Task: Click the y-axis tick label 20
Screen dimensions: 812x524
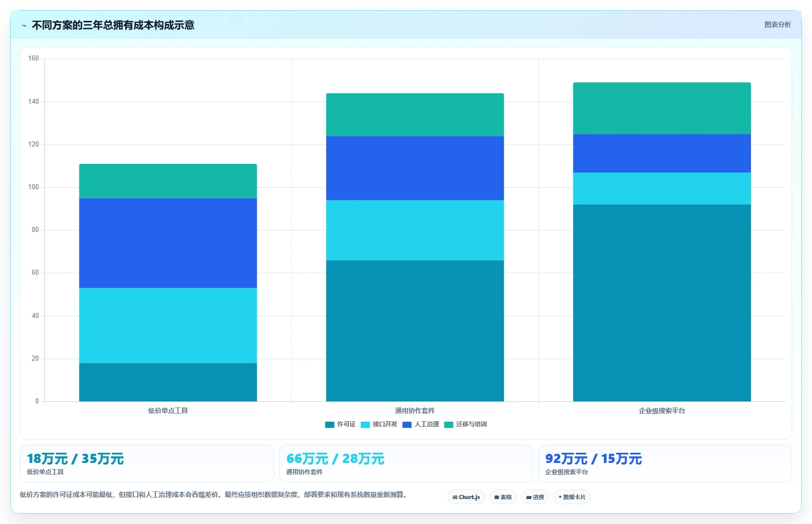Action: 35,359
